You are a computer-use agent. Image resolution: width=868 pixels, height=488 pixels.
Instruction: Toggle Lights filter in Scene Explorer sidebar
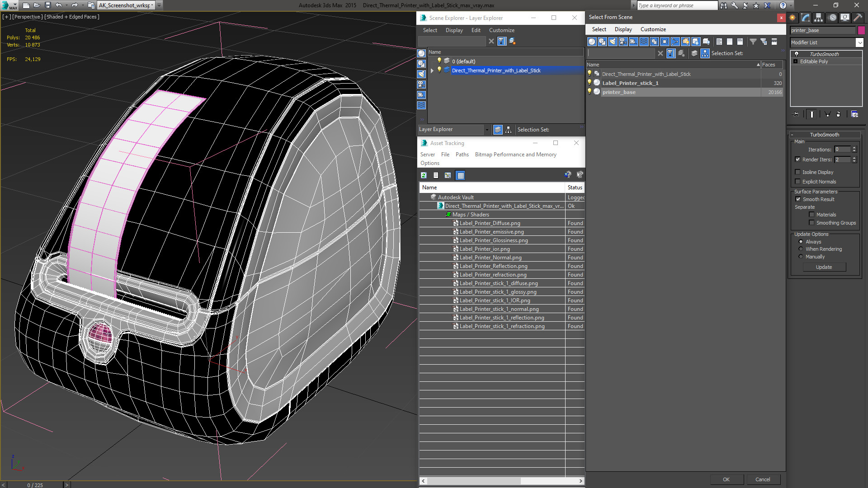click(x=421, y=74)
